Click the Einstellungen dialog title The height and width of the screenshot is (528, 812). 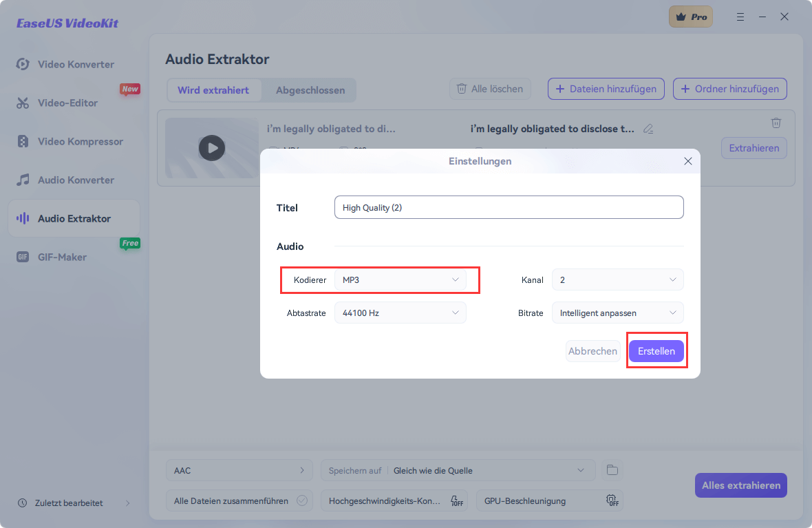(x=480, y=161)
